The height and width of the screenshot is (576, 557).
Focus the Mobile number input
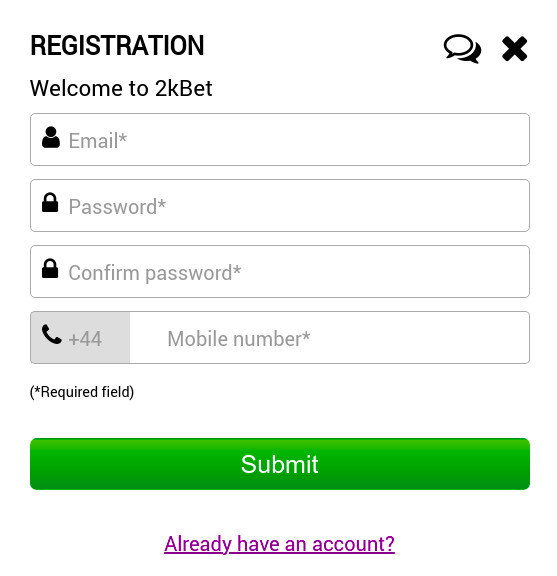pyautogui.click(x=330, y=338)
